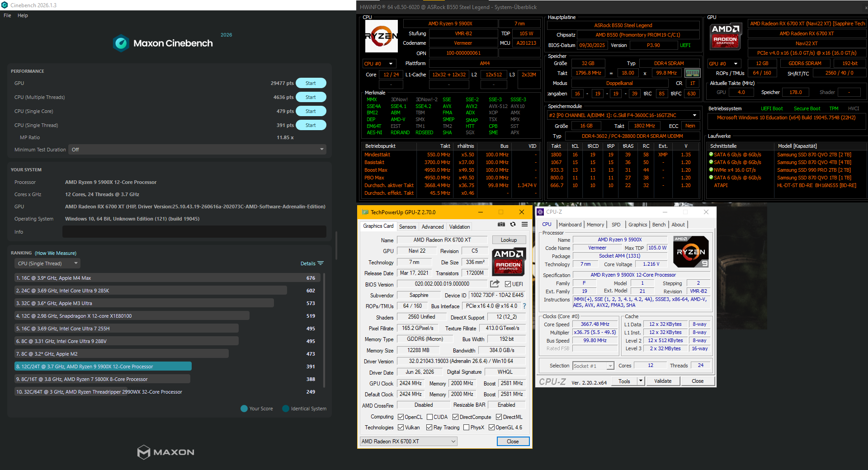
Task: Switch to the Validation tab in GPU-Z
Action: (459, 227)
